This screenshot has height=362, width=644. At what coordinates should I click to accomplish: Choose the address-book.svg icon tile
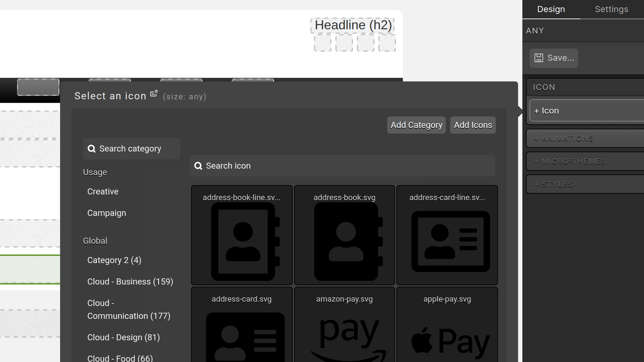click(x=345, y=235)
